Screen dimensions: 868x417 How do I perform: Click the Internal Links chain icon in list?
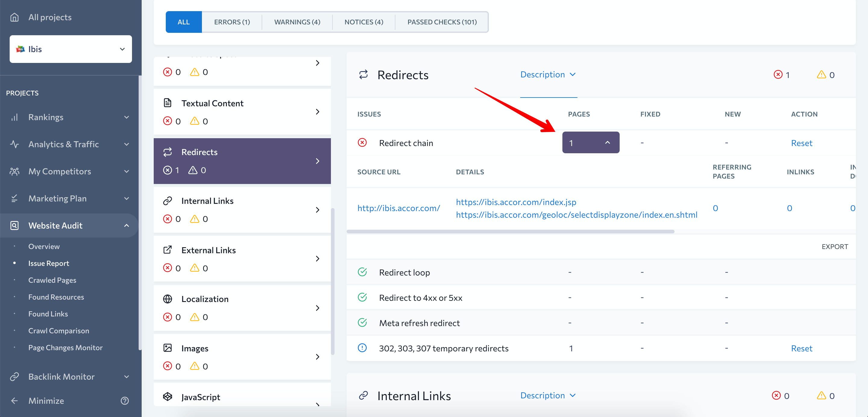[x=168, y=201]
